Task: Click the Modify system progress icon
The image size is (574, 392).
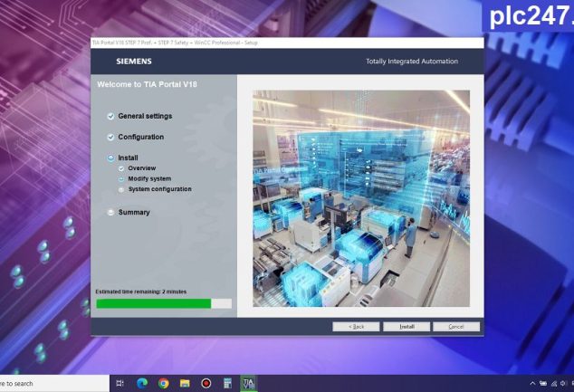Action: tap(121, 179)
